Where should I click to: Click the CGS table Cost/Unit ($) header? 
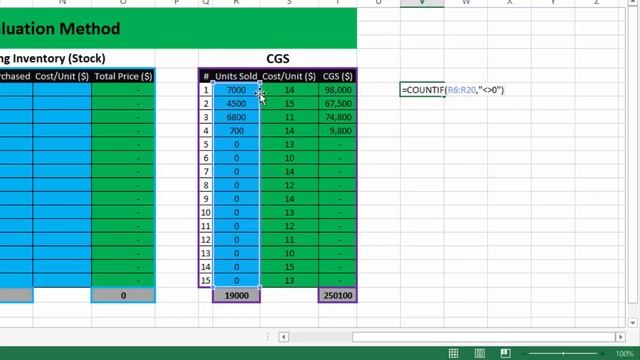coord(289,76)
